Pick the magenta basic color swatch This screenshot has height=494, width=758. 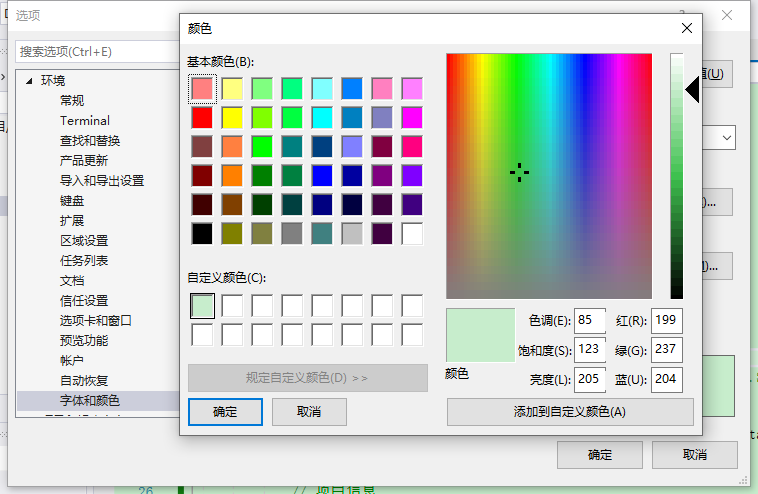[x=412, y=118]
